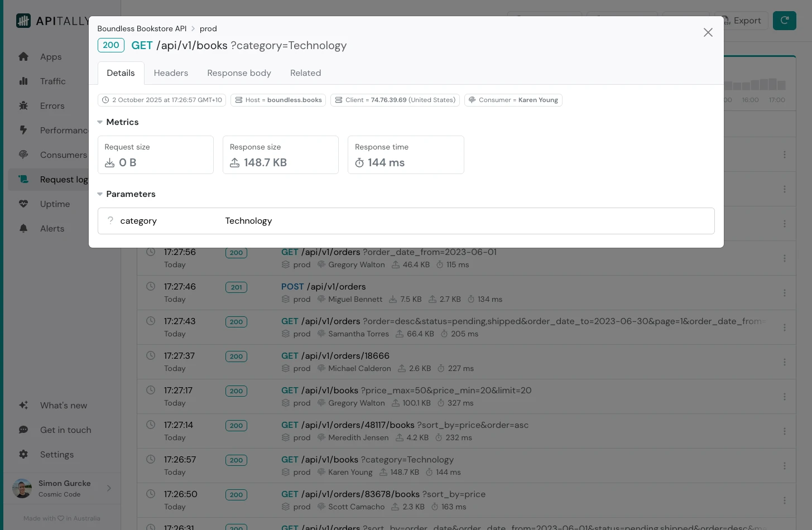This screenshot has width=812, height=530.
Task: Click the Alerts bell icon
Action: point(23,229)
